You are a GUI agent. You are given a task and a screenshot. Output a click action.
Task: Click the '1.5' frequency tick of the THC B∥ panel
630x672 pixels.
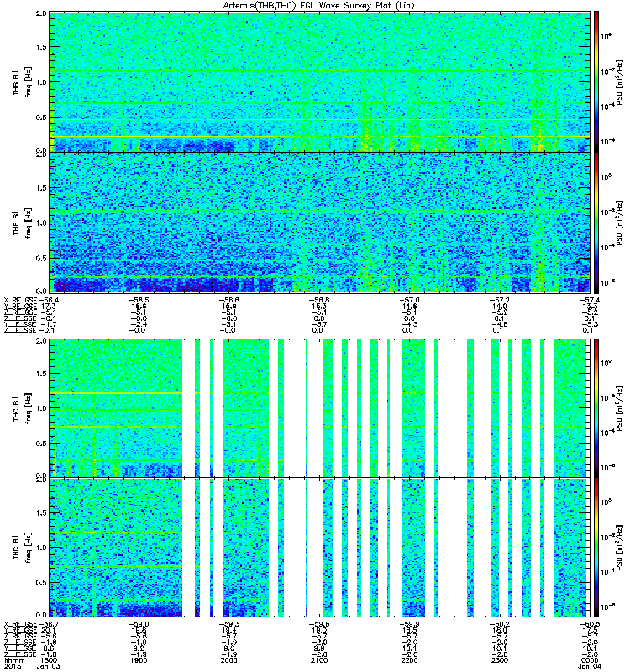(x=41, y=513)
